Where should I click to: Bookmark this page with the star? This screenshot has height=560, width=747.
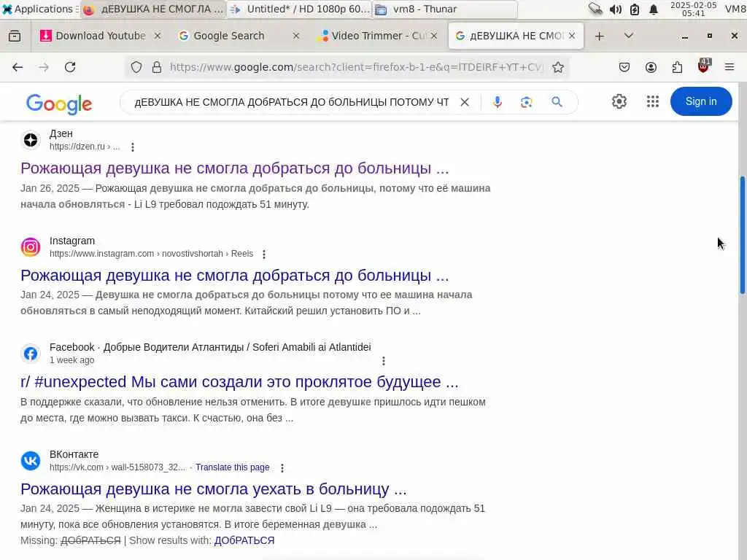coord(558,67)
